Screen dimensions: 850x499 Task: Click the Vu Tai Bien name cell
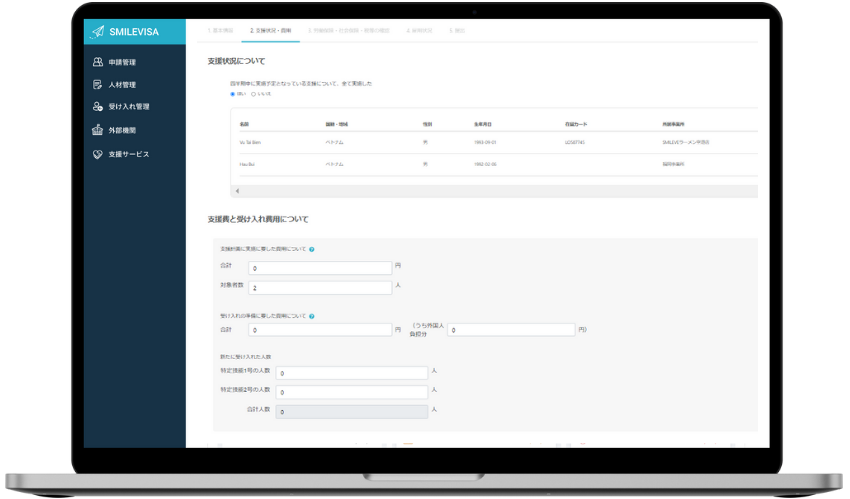pos(250,142)
